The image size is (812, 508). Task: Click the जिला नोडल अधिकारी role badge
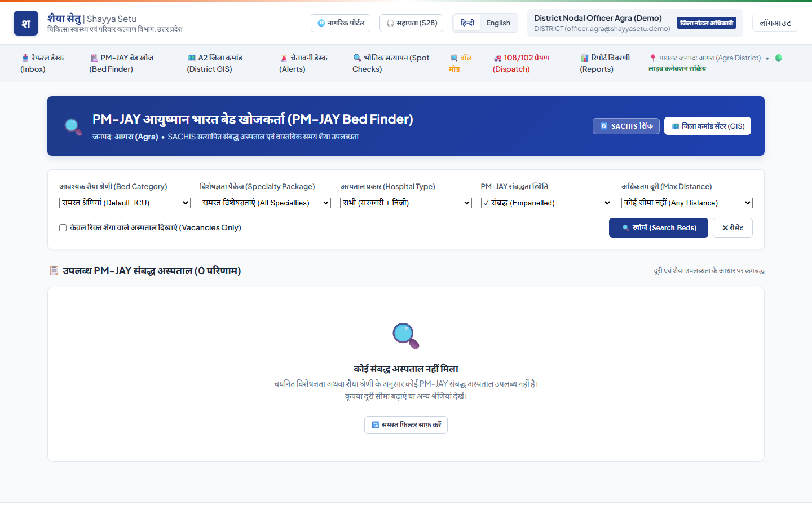pyautogui.click(x=707, y=23)
